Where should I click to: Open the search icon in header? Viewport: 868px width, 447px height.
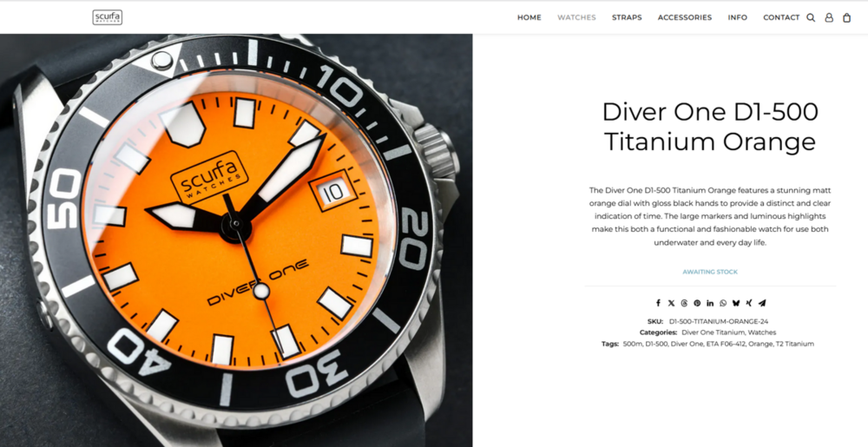pos(811,17)
